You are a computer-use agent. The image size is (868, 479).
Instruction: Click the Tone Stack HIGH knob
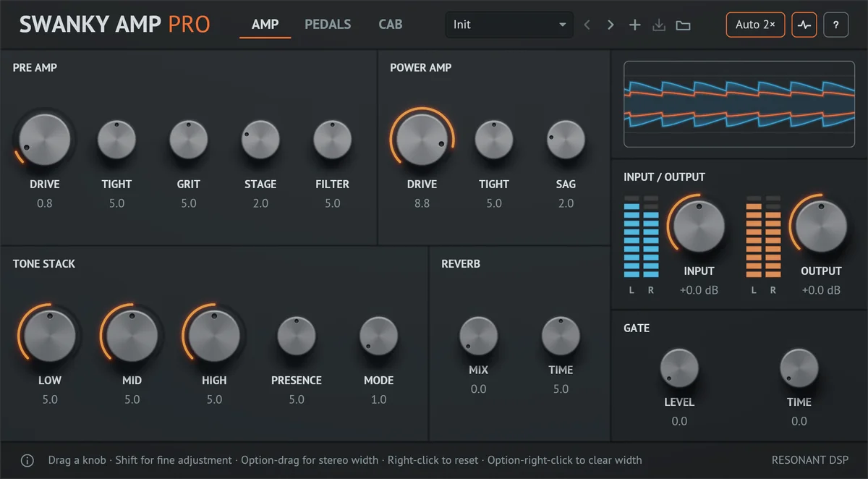214,336
